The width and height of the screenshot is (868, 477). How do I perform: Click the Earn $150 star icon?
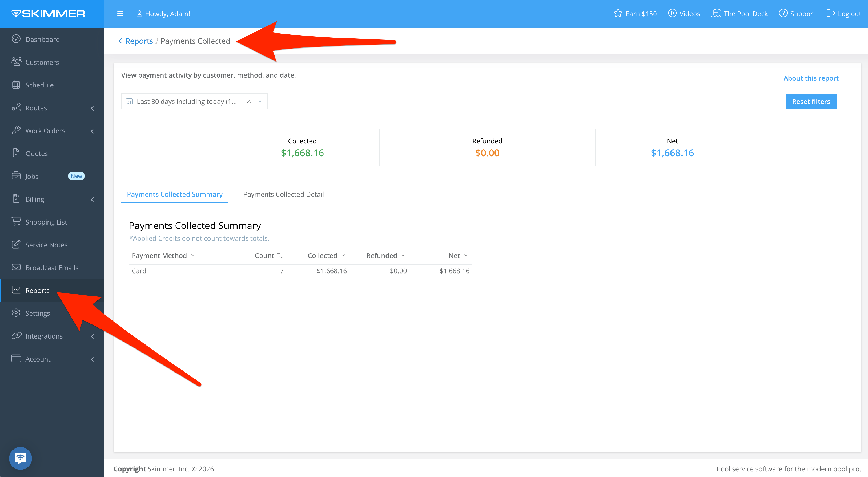618,14
